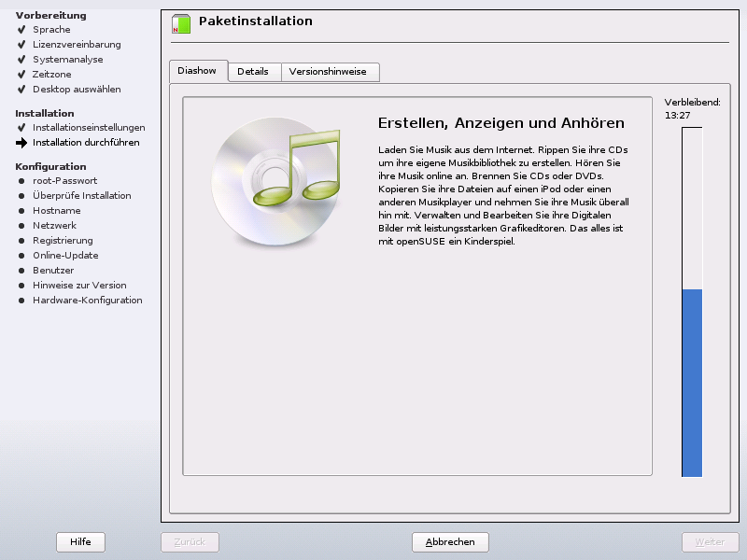The height and width of the screenshot is (560, 747).
Task: Click the Installation section heading
Action: pyautogui.click(x=45, y=113)
